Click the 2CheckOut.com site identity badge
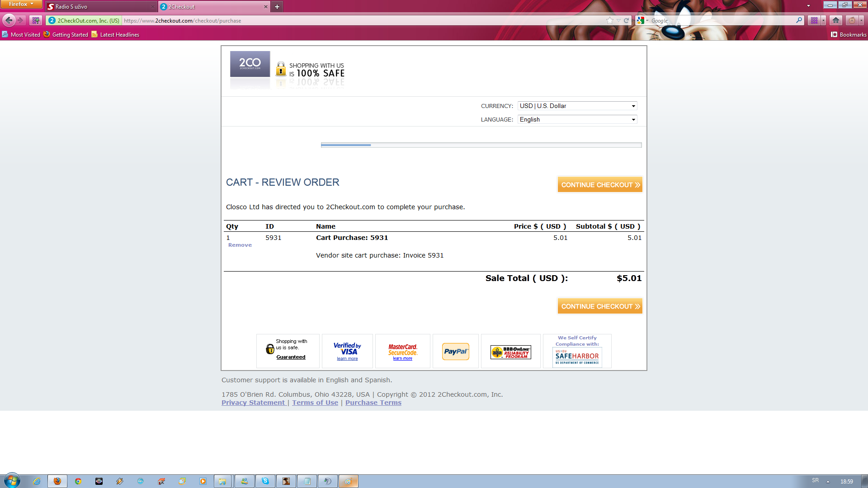Screen dimensions: 868x488 point(84,20)
